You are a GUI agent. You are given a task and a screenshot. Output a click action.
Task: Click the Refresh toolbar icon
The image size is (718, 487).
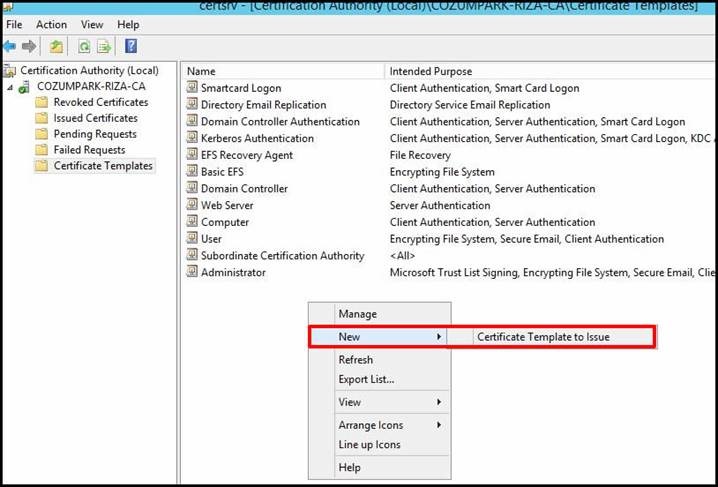tap(84, 46)
